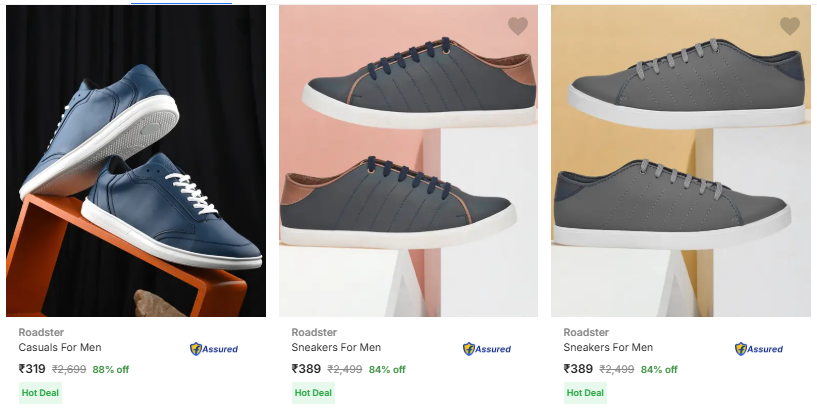The height and width of the screenshot is (408, 817).
Task: Open the Casuals For Men product title
Action: (x=60, y=348)
